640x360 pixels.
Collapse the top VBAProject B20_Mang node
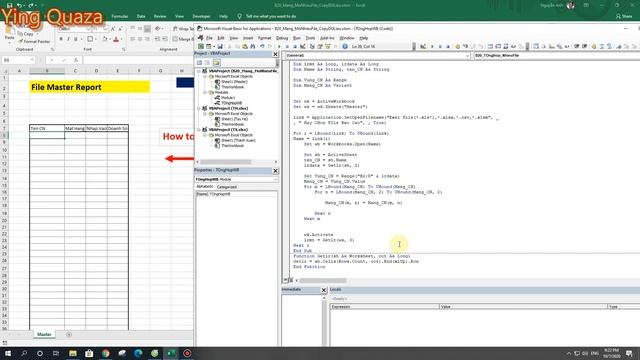coord(199,71)
